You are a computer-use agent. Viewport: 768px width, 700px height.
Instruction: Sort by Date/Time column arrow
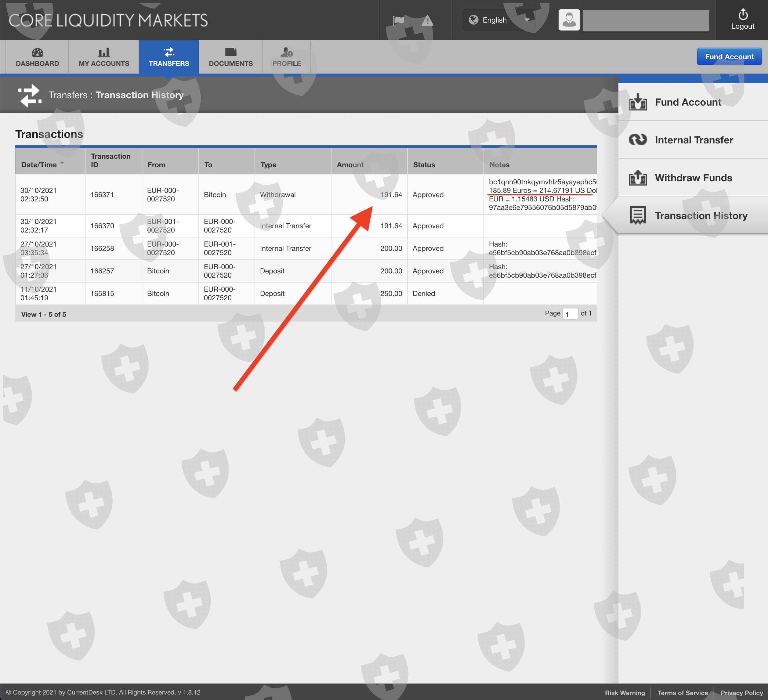62,163
